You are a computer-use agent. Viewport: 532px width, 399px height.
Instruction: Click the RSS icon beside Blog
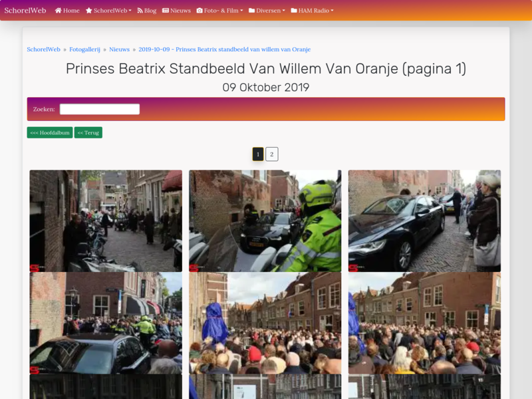pyautogui.click(x=140, y=11)
